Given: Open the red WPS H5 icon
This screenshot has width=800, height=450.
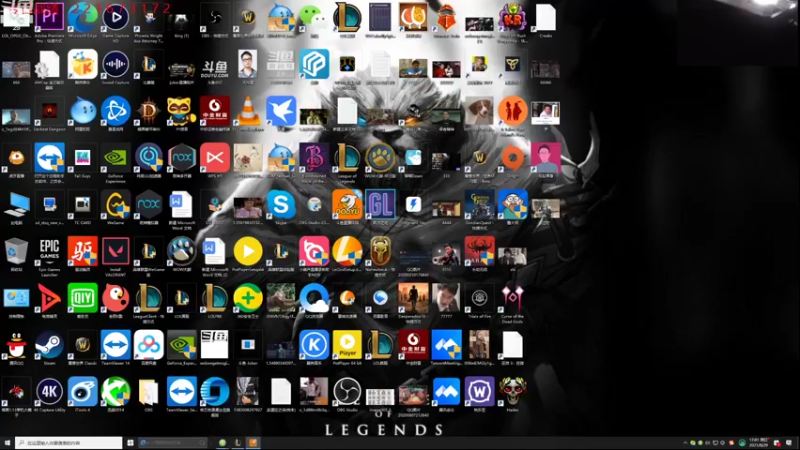Looking at the screenshot, I should [x=215, y=158].
